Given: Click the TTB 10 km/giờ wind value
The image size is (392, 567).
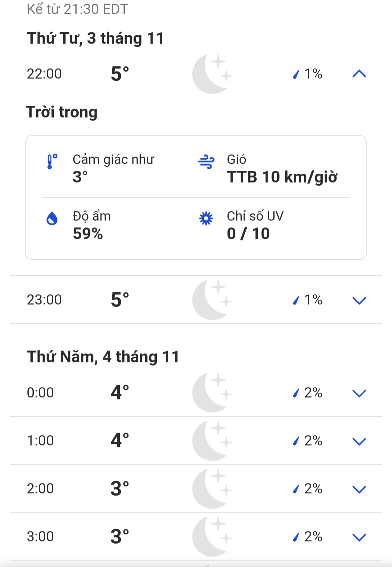Looking at the screenshot, I should [x=282, y=177].
